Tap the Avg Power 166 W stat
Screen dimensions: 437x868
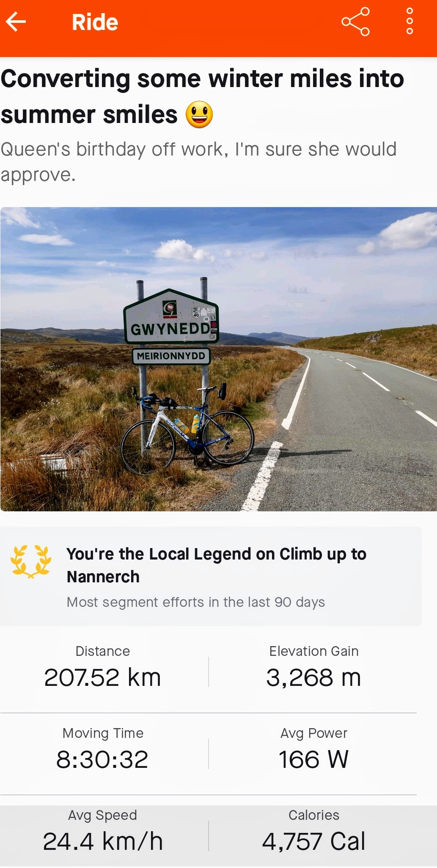(x=313, y=749)
